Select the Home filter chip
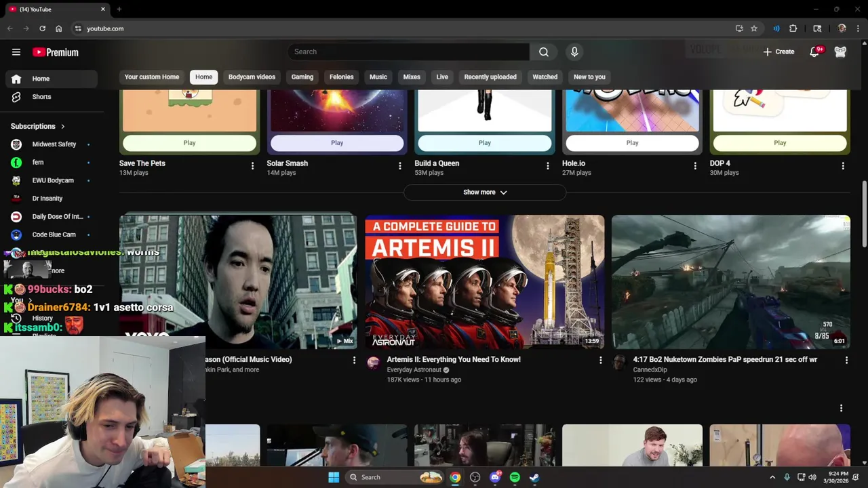The width and height of the screenshot is (868, 488). [203, 77]
